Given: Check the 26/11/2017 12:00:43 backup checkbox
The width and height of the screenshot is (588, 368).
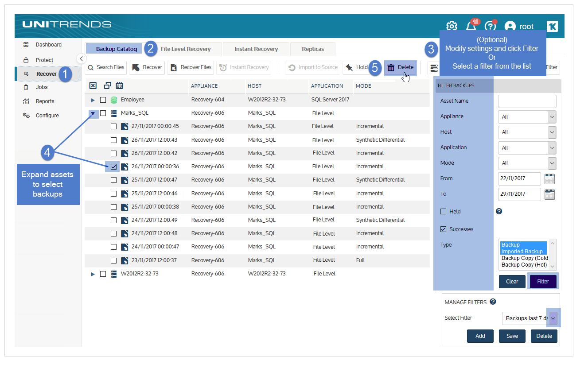Looking at the screenshot, I should pyautogui.click(x=113, y=140).
